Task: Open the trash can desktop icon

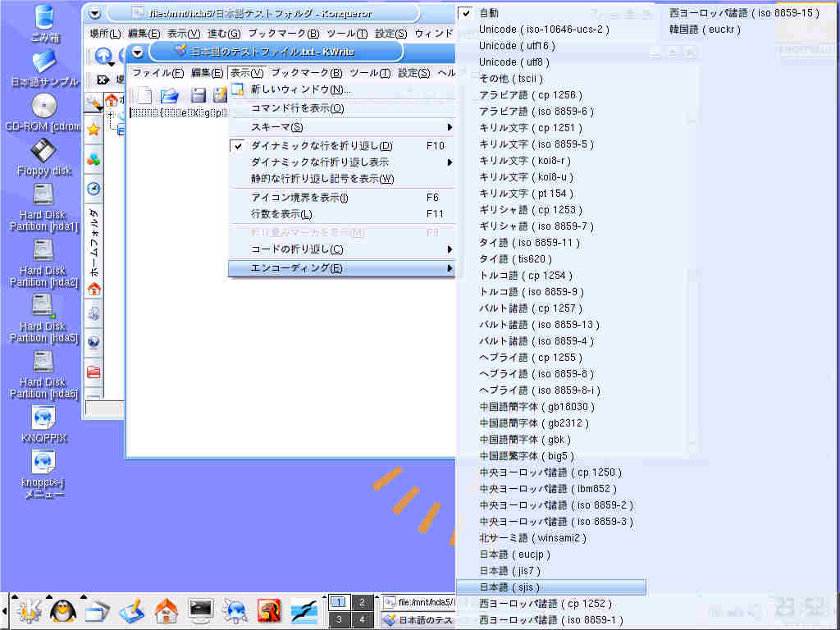Action: coord(44,17)
